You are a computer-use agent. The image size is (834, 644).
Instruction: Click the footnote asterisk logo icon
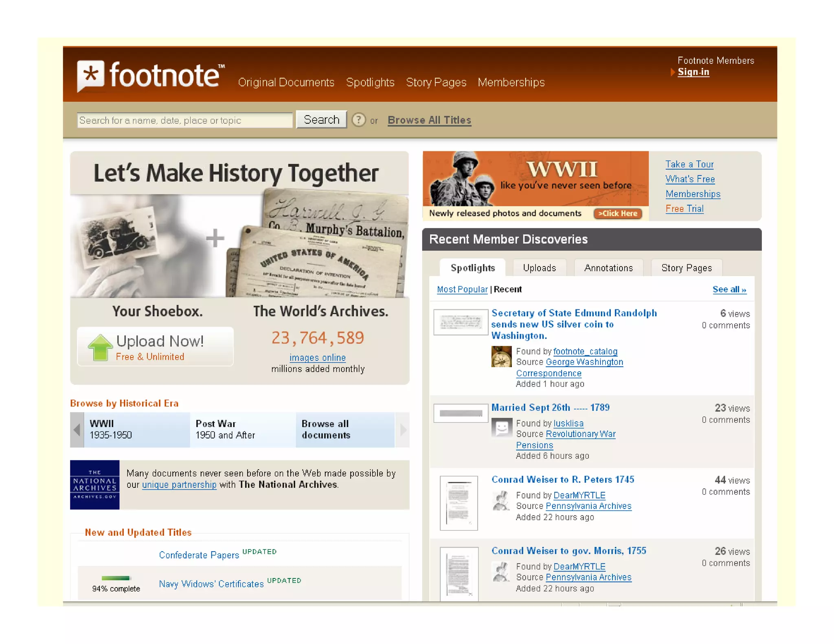pyautogui.click(x=90, y=76)
